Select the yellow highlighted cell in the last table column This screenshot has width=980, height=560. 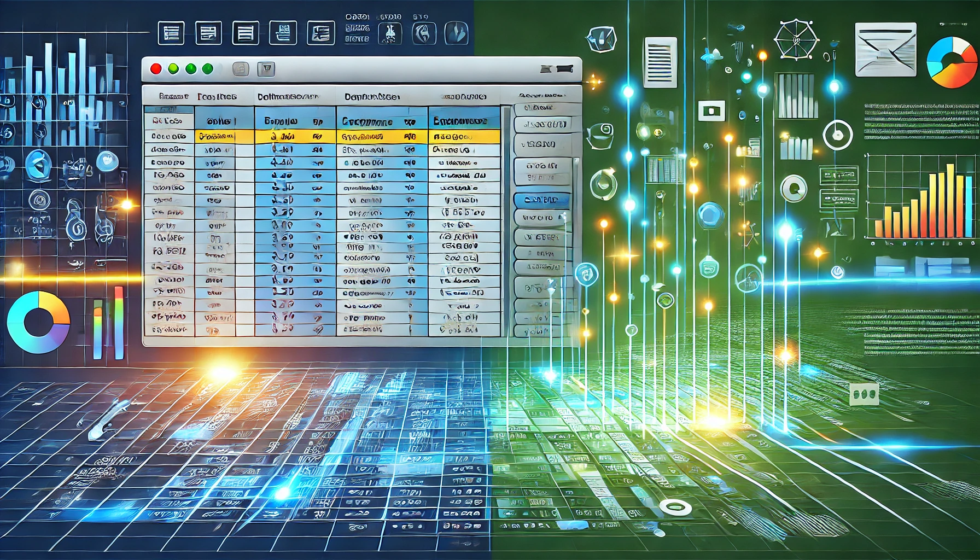tap(464, 137)
